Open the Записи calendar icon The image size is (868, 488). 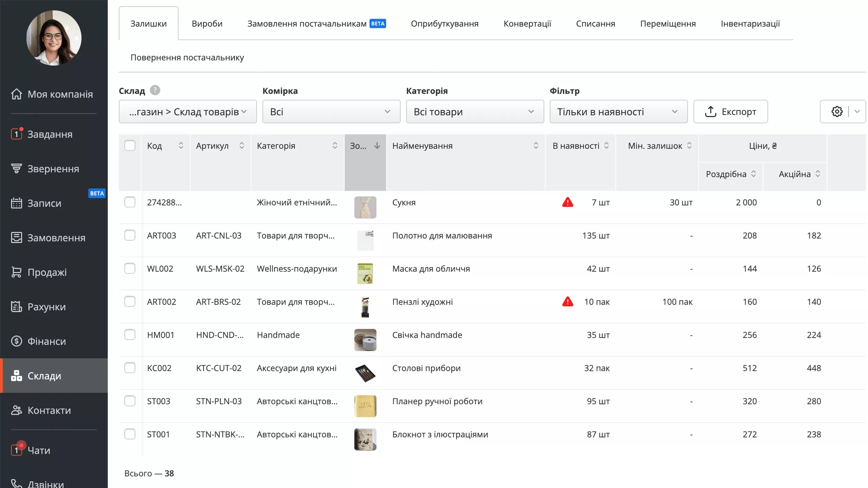coord(16,203)
